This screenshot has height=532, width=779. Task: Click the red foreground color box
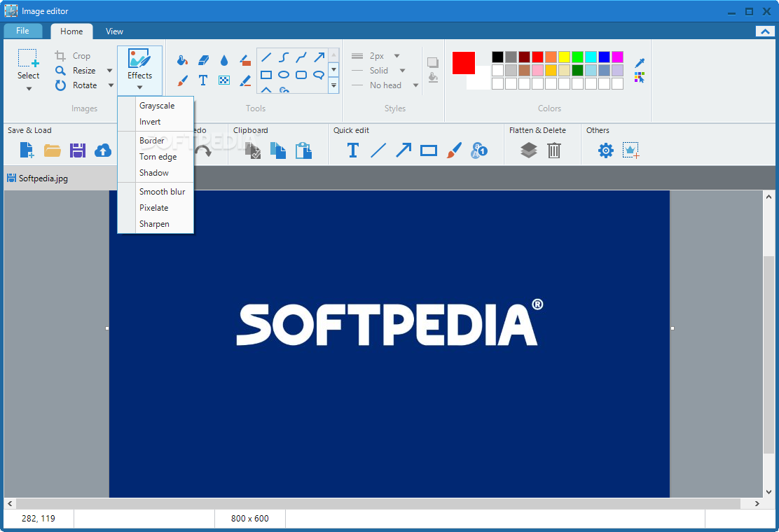coord(464,63)
